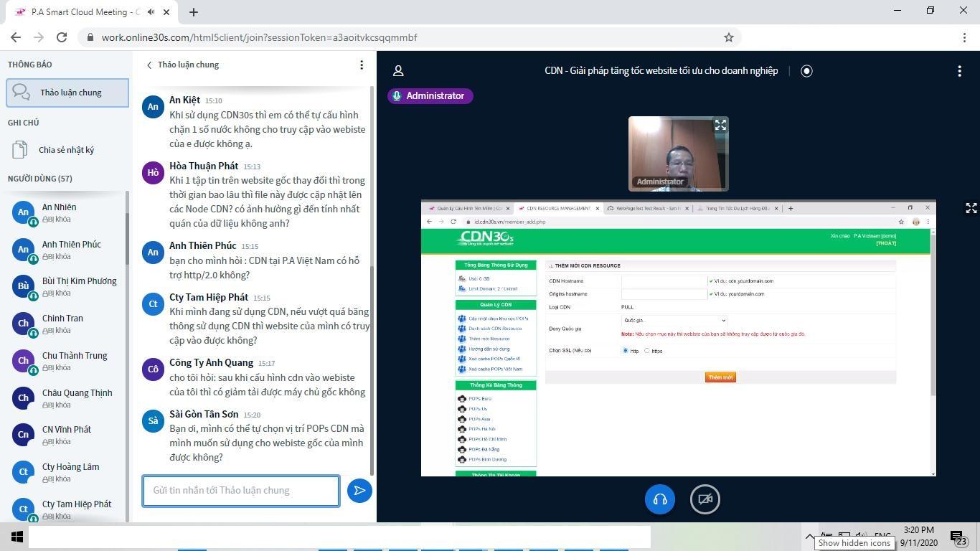Viewport: 980px width, 551px height.
Task: Send the chat message with arrow button
Action: (359, 491)
